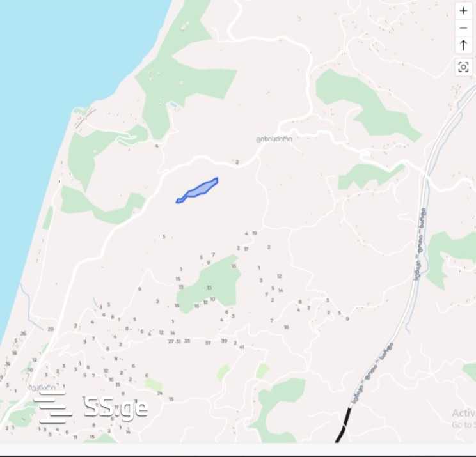Activate the fullscreen focus frame icon
This screenshot has width=476, height=457.
pyautogui.click(x=463, y=67)
